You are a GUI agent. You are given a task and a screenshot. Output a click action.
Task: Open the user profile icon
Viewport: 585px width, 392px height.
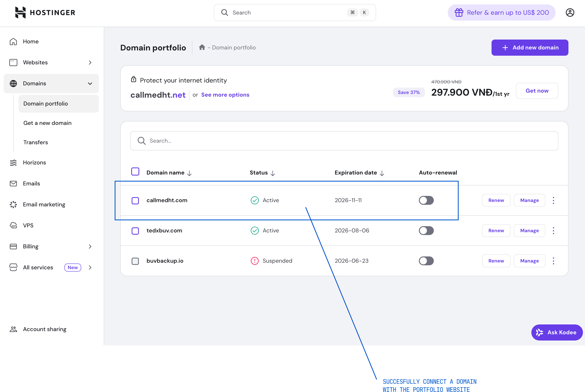point(570,13)
